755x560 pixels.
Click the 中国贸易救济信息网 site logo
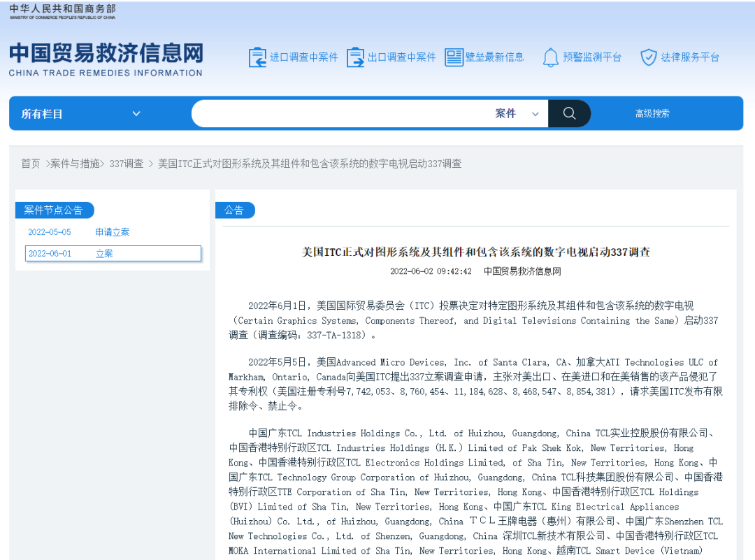[x=106, y=59]
